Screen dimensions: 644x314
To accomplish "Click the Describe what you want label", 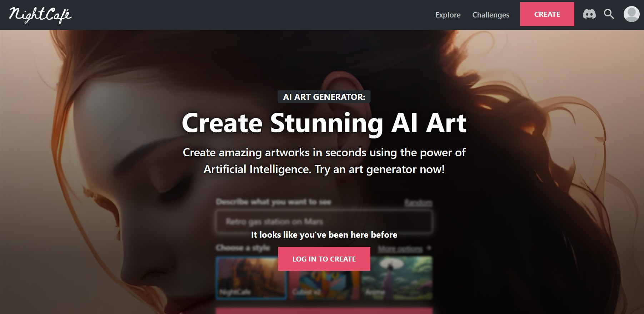I will [274, 202].
